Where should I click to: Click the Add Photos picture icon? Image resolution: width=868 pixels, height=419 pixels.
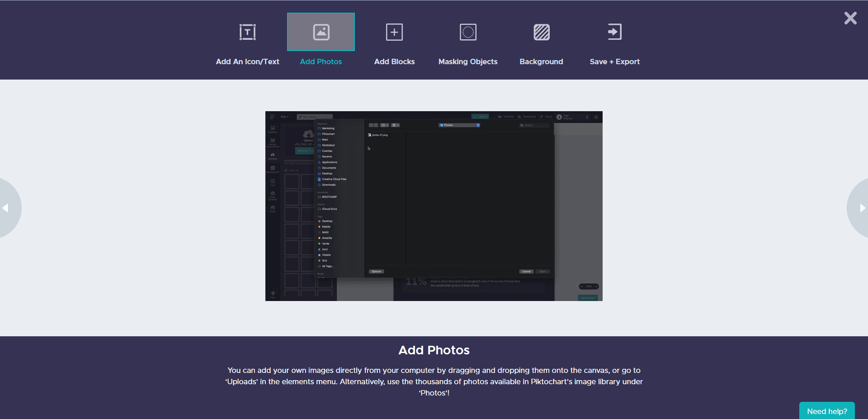point(321,32)
